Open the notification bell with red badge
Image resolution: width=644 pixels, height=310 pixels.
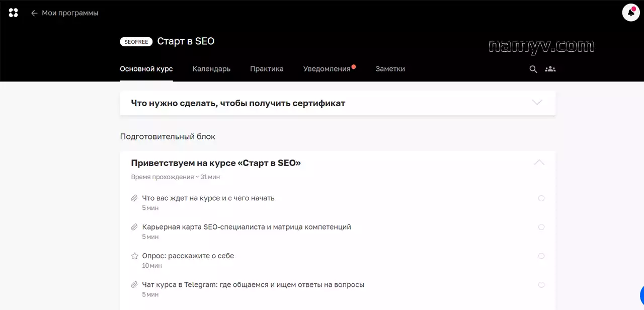click(631, 12)
